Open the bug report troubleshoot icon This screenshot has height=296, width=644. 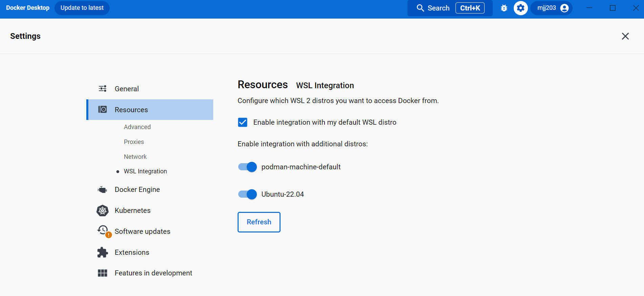coord(504,8)
